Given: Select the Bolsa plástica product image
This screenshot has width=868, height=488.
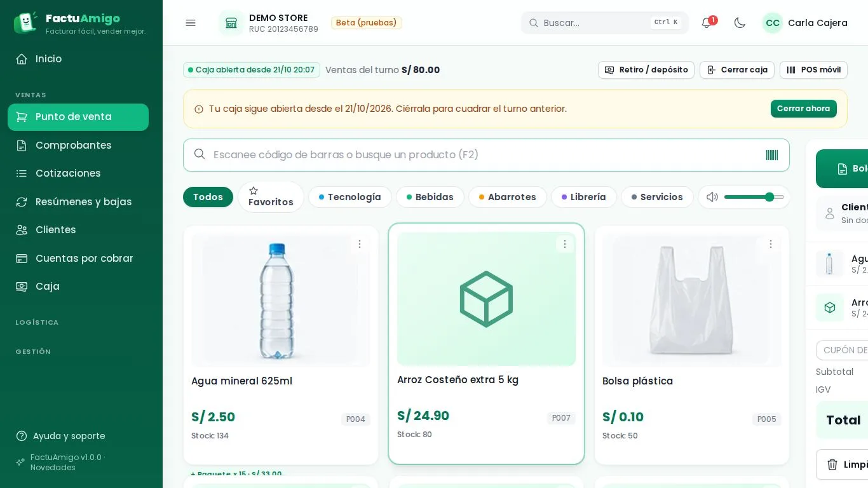Looking at the screenshot, I should 692,301.
